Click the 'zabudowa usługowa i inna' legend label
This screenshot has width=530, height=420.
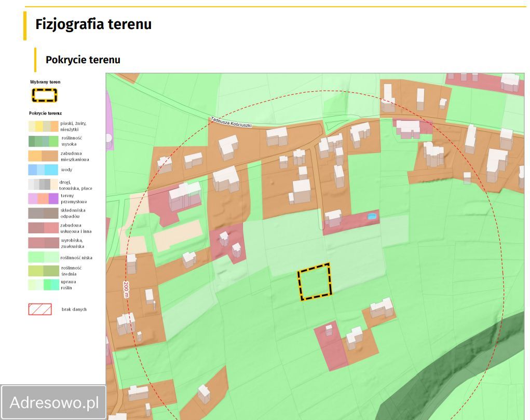76,228
